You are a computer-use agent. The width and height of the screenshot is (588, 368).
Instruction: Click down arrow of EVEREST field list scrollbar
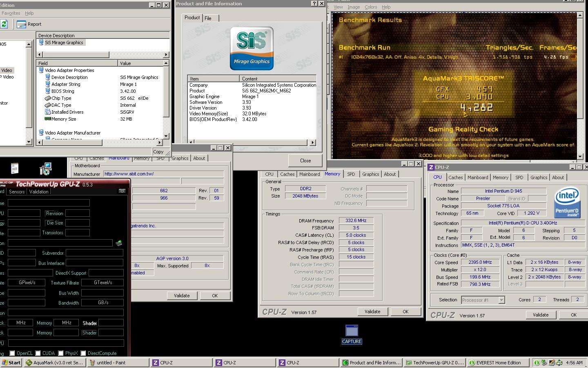pyautogui.click(x=166, y=136)
